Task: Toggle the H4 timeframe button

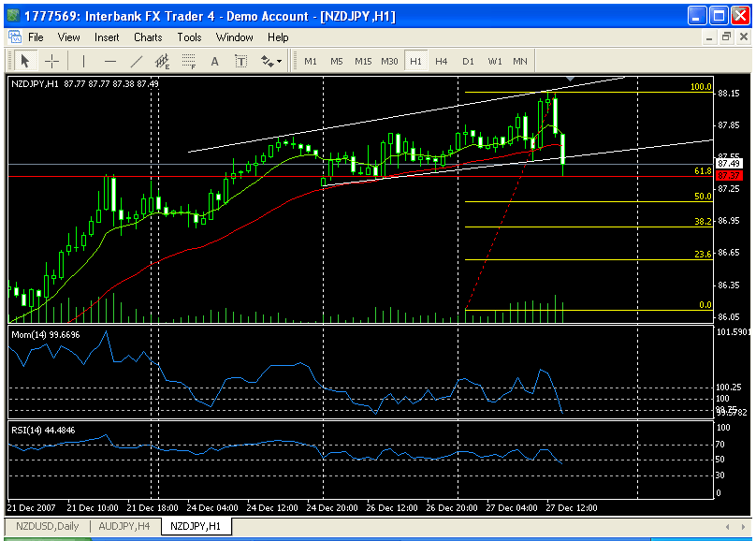Action: pyautogui.click(x=442, y=61)
